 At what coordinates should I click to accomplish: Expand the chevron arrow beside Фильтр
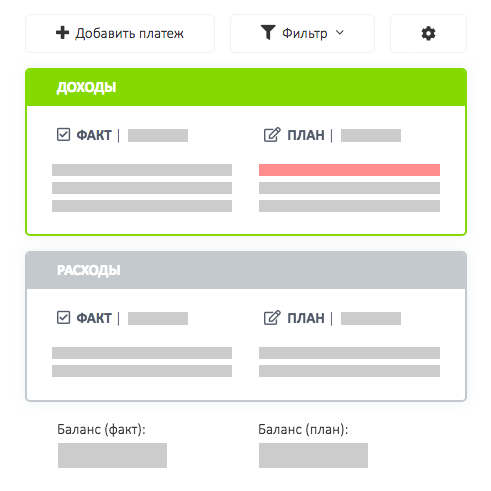[x=339, y=33]
